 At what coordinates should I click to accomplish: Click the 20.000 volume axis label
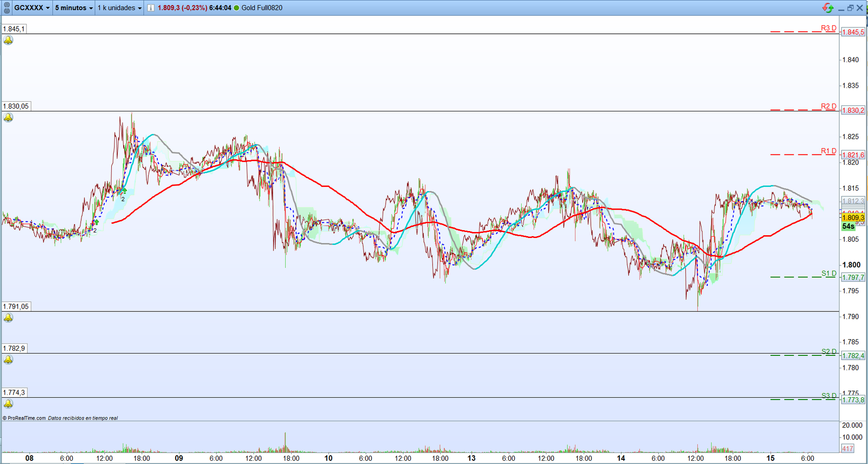(x=852, y=425)
